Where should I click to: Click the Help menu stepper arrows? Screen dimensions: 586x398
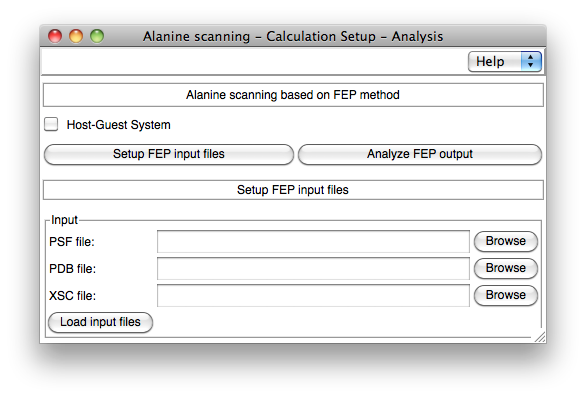pos(531,62)
